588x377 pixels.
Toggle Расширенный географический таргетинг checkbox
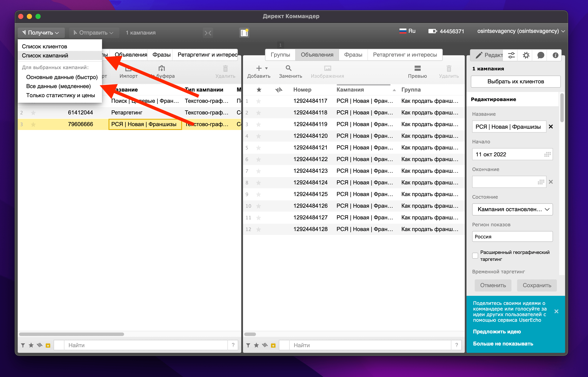(x=475, y=256)
